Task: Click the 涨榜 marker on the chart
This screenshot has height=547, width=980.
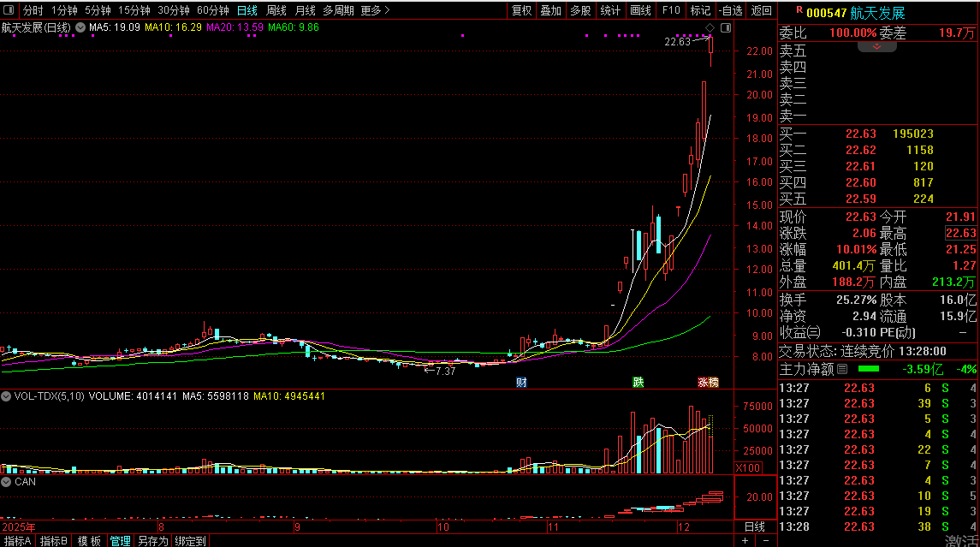Action: (x=708, y=382)
